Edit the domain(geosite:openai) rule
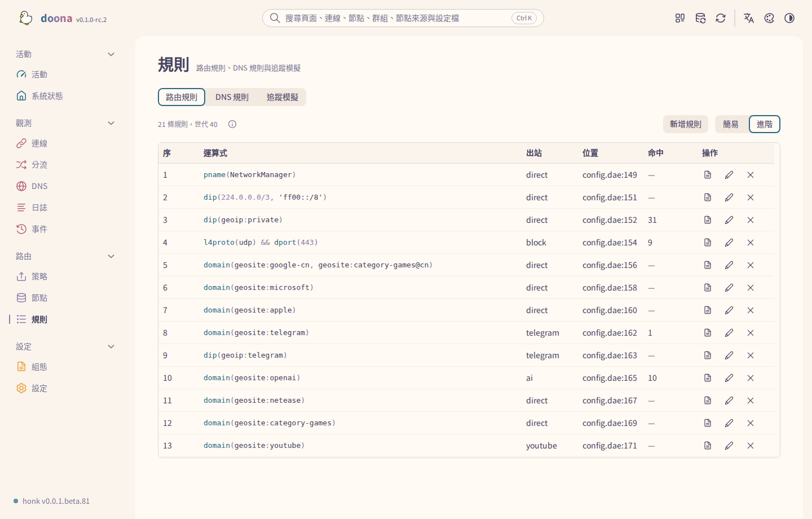Image resolution: width=812 pixels, height=519 pixels. pos(729,378)
